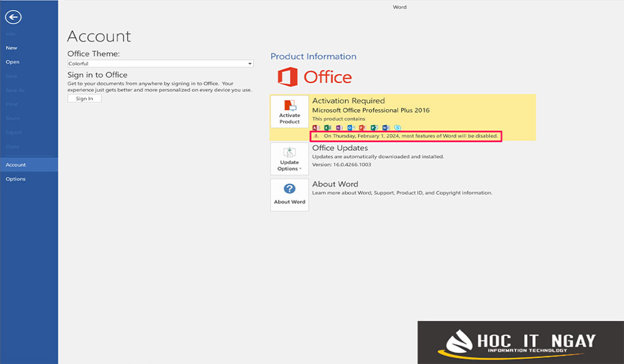This screenshot has height=364, width=624.
Task: Click the 'This product contains' label
Action: pyautogui.click(x=338, y=119)
